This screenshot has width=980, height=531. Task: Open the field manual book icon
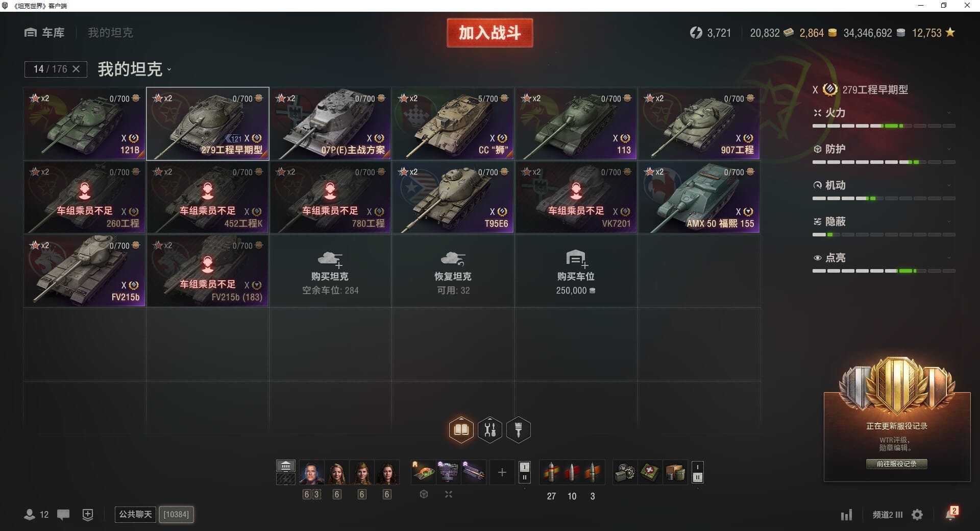[x=461, y=429]
